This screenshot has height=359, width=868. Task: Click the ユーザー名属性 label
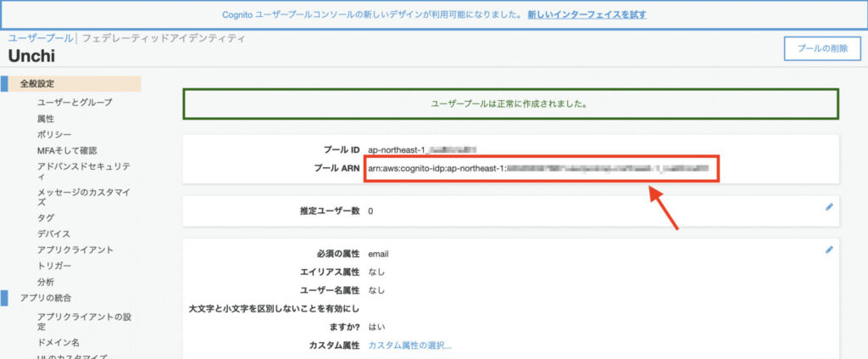click(x=331, y=290)
